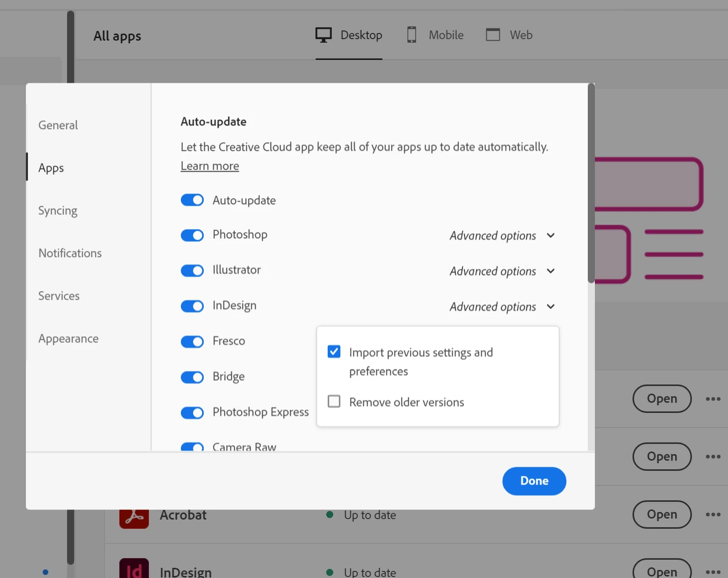Click the three-dots menu in second app row

pos(713,457)
